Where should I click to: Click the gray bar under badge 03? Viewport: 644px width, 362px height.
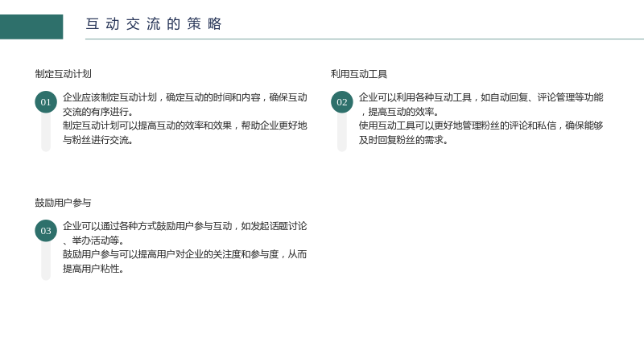pos(46,261)
